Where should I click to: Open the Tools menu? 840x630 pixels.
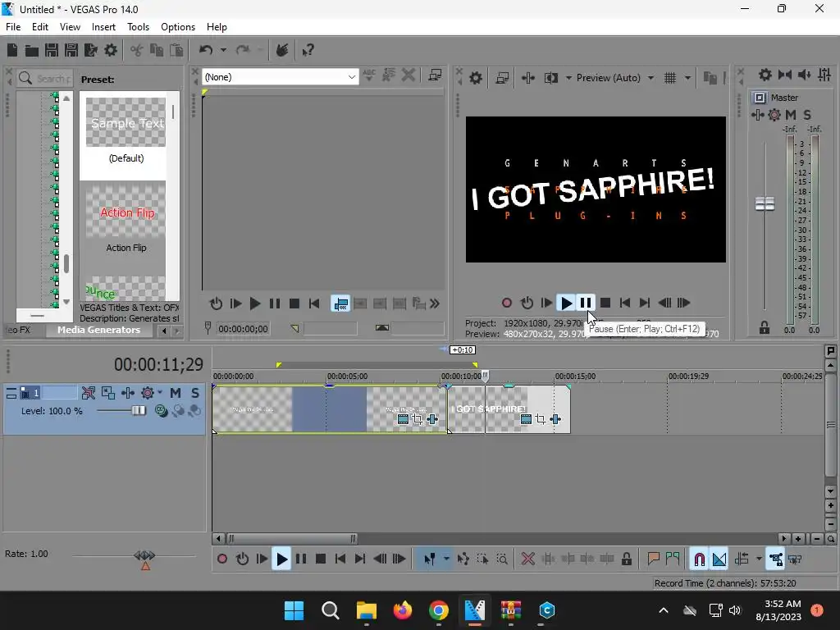tap(138, 27)
